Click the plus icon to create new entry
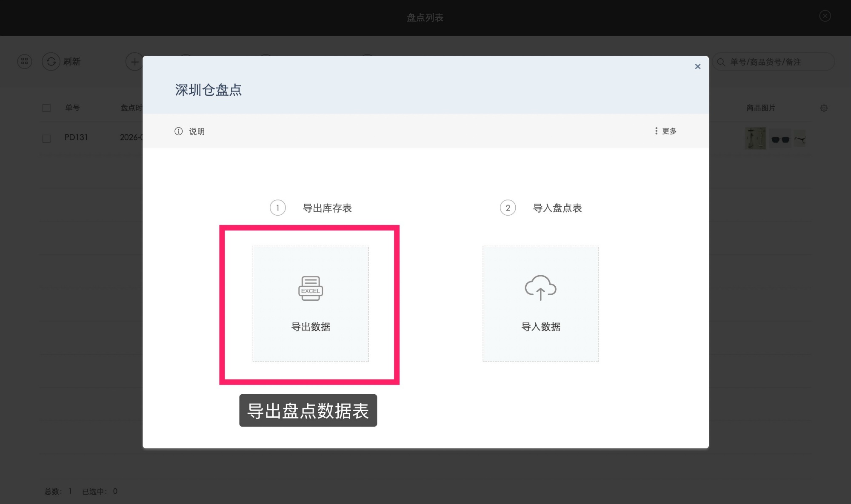 134,61
